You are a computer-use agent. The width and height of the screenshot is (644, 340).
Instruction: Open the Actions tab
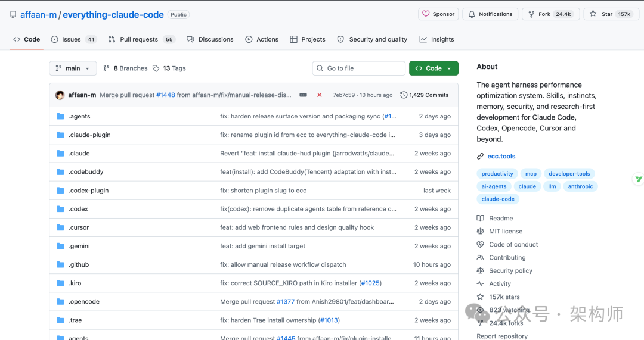point(262,39)
